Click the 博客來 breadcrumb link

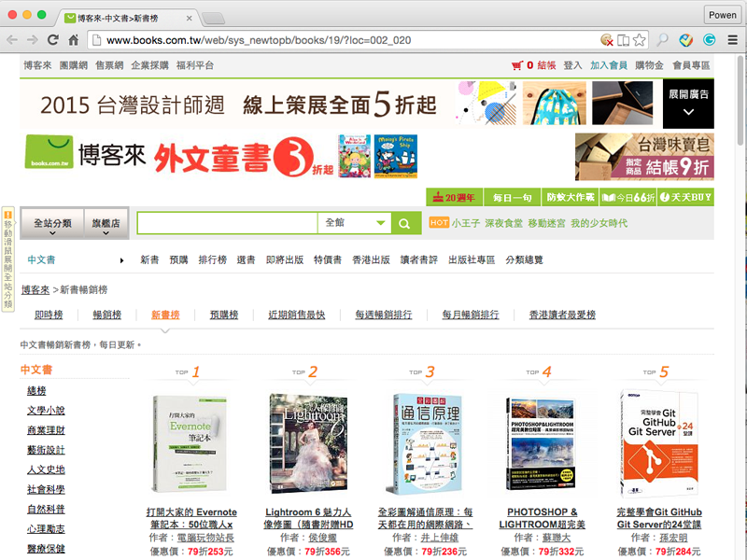tap(35, 289)
